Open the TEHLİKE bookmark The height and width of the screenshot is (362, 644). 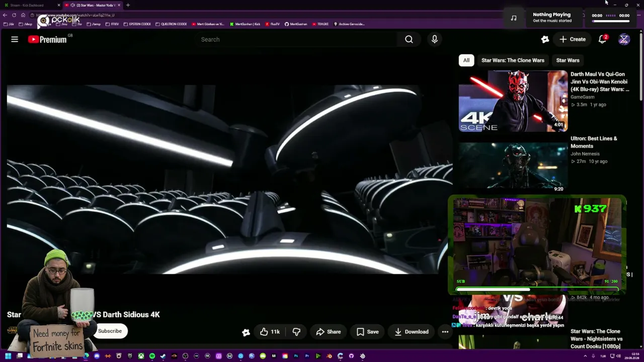(320, 24)
